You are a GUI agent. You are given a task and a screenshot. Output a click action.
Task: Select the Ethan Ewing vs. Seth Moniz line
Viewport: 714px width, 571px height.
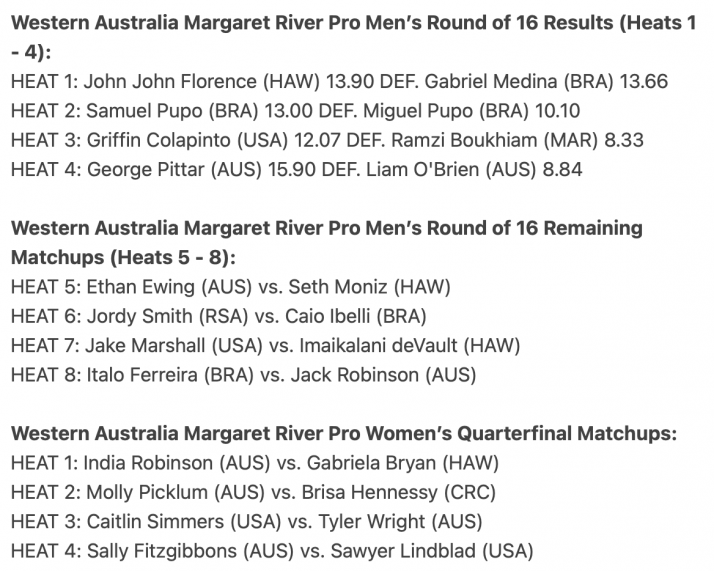coord(230,287)
